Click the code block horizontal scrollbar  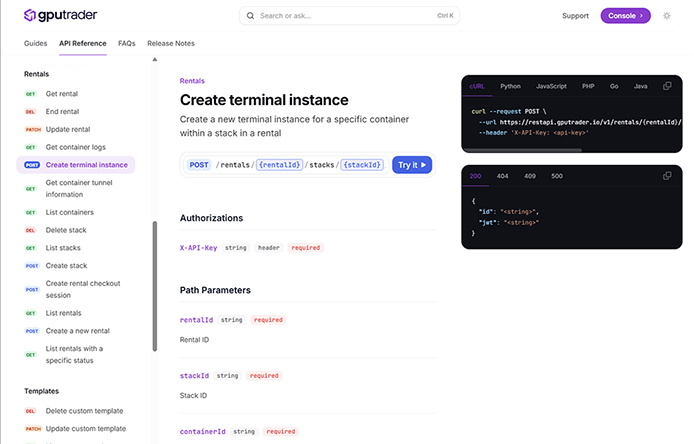click(522, 151)
